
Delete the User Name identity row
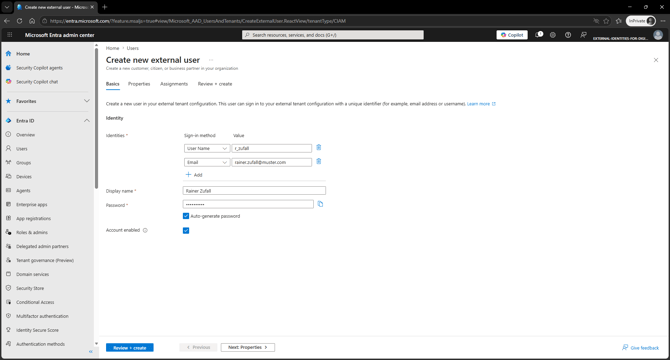(x=319, y=148)
